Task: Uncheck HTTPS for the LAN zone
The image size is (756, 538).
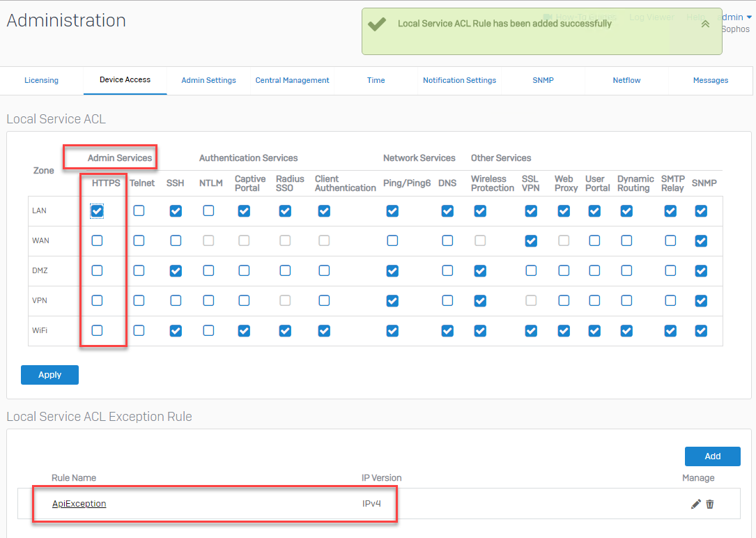Action: coord(98,210)
